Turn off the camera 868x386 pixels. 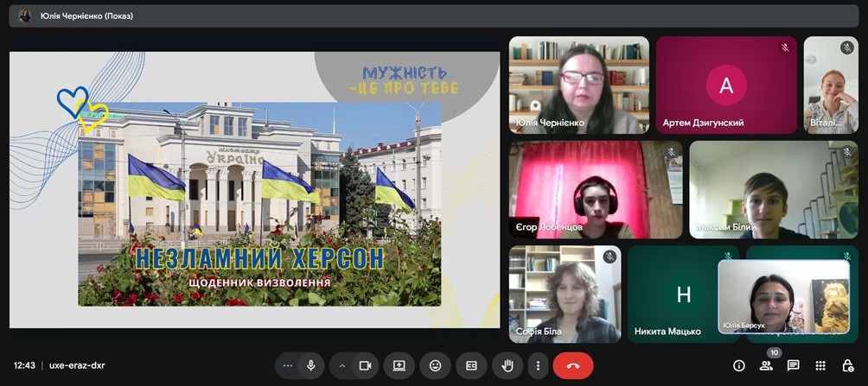tap(365, 365)
